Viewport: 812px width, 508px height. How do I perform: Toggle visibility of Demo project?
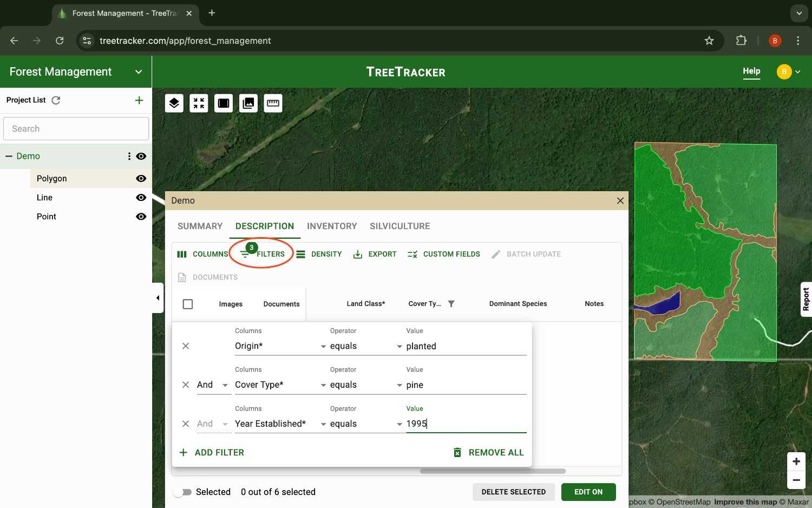[x=141, y=156]
